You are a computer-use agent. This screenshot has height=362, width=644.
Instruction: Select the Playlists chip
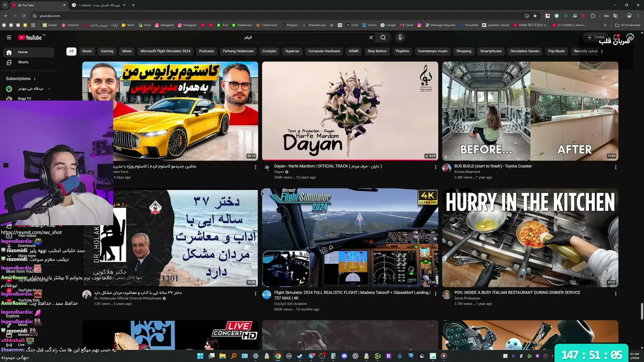(403, 51)
